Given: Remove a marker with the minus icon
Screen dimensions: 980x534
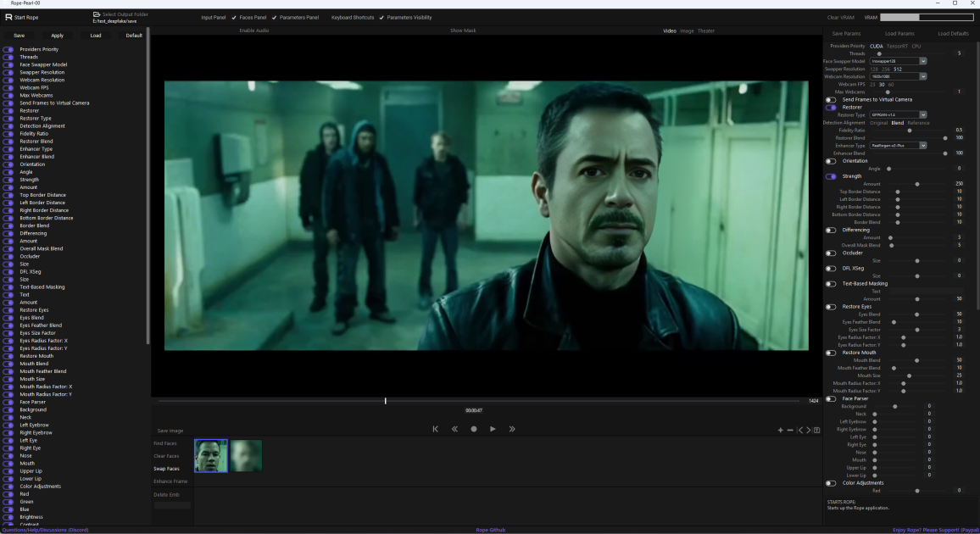Looking at the screenshot, I should 790,430.
